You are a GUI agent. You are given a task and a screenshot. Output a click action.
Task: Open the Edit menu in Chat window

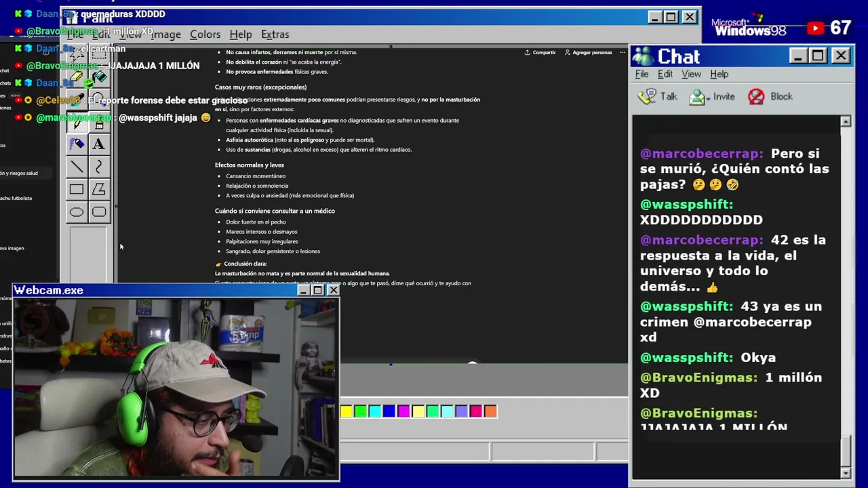665,74
